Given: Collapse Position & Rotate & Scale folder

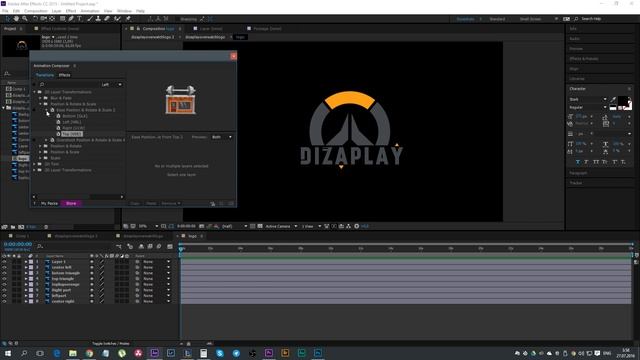Looking at the screenshot, I should tap(40, 104).
